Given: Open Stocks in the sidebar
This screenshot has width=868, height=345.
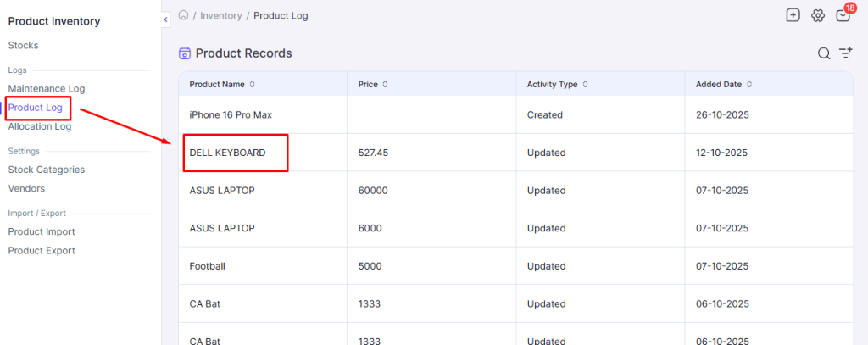Looking at the screenshot, I should (23, 45).
